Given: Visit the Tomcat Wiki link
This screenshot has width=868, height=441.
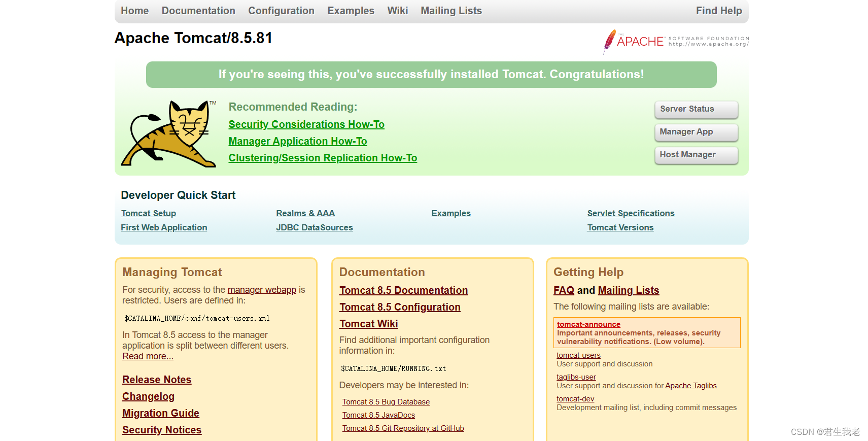Looking at the screenshot, I should 369,324.
